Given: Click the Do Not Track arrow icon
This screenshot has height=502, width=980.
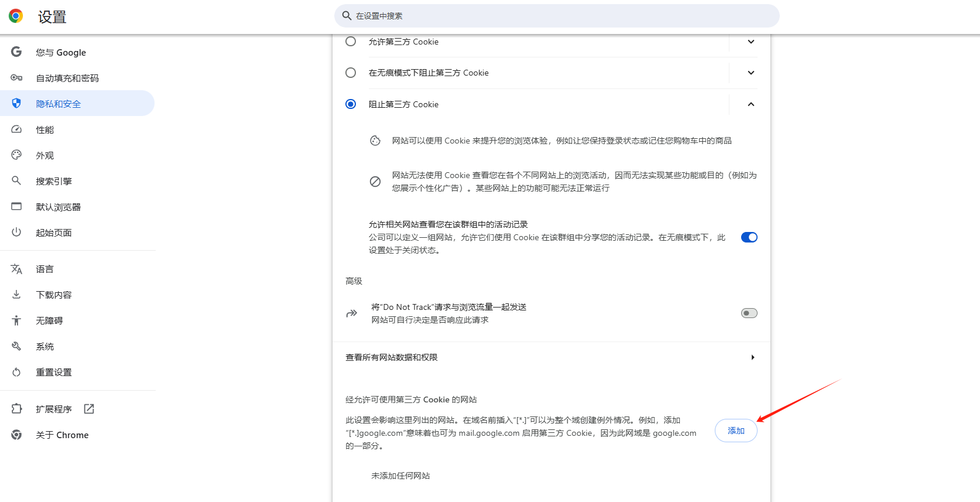Looking at the screenshot, I should (351, 313).
